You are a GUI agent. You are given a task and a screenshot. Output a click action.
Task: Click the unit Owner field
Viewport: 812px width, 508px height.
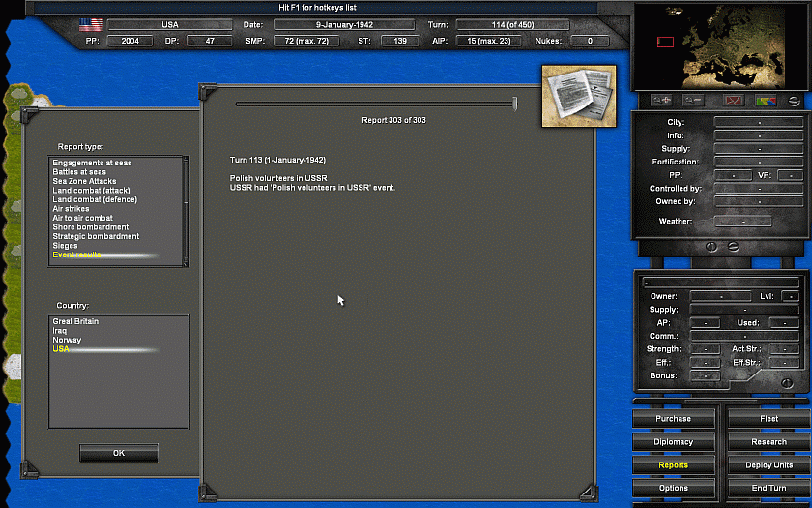pyautogui.click(x=721, y=296)
